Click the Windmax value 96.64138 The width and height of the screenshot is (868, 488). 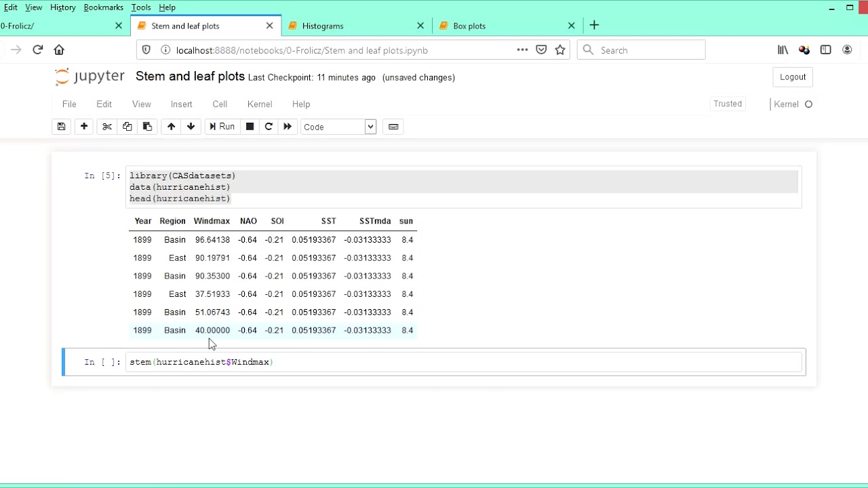212,240
